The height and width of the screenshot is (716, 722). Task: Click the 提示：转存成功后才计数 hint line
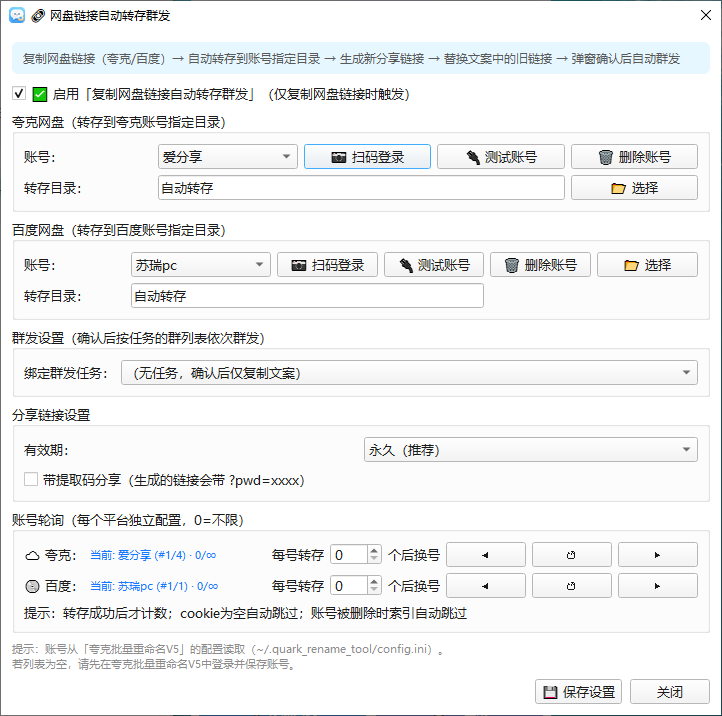pos(245,613)
